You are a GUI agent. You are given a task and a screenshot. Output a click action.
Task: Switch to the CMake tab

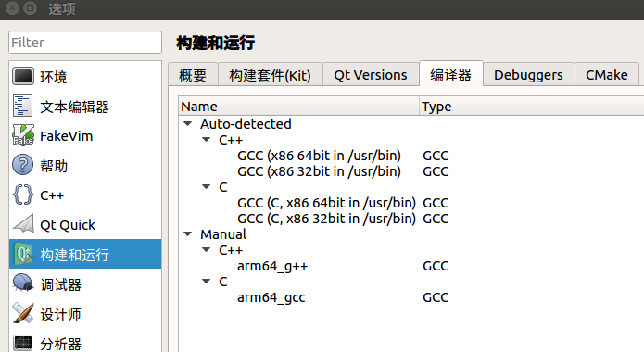tap(607, 75)
